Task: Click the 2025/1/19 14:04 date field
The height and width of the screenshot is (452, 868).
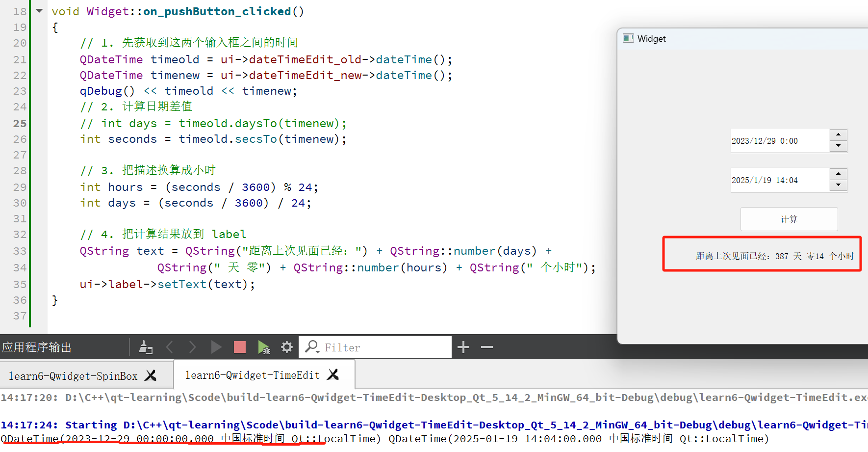Action: click(x=780, y=180)
